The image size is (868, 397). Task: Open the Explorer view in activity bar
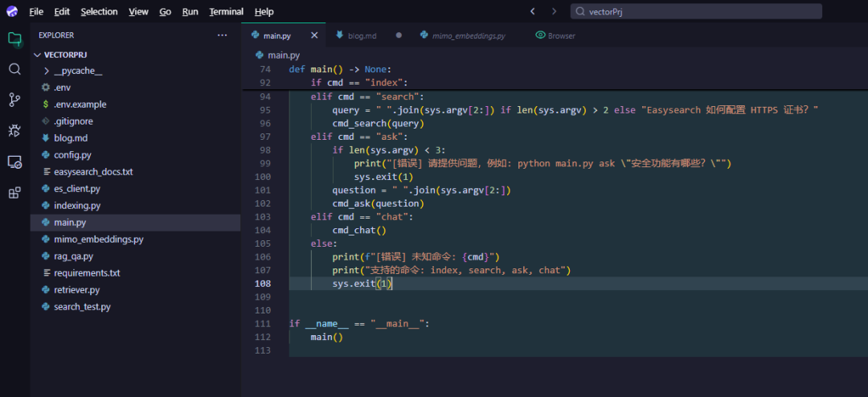(15, 39)
